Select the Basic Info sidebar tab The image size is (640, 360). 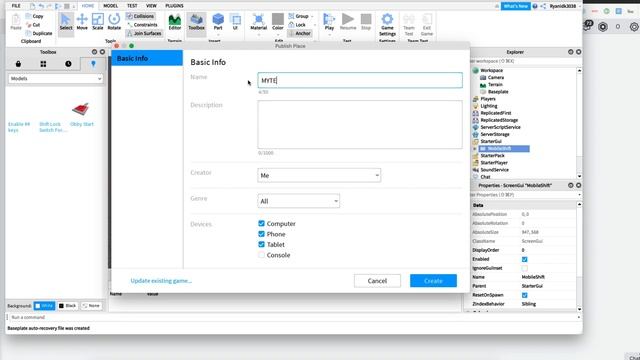point(147,58)
